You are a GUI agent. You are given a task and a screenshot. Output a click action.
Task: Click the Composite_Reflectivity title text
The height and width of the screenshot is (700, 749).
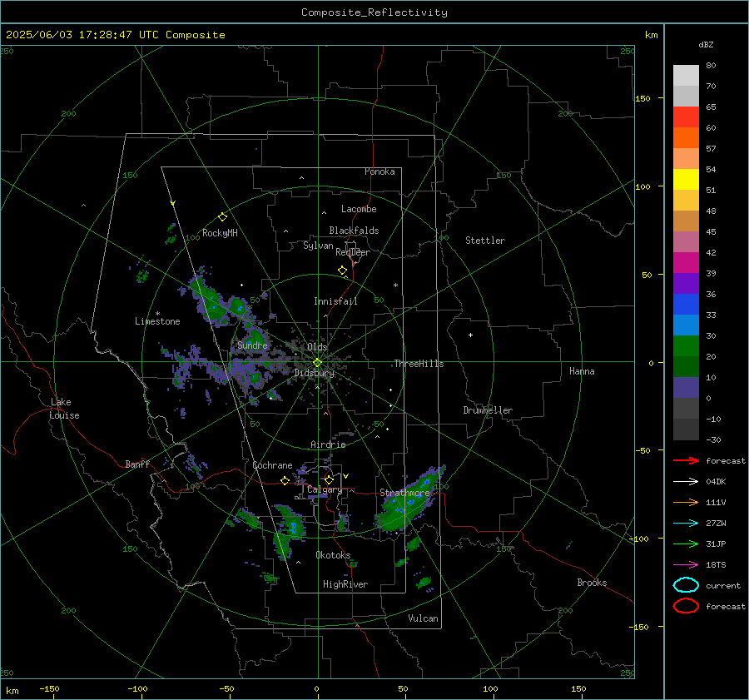pyautogui.click(x=374, y=12)
